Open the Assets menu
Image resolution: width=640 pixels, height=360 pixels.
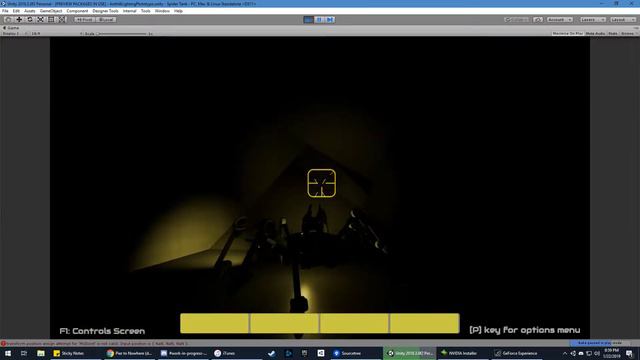point(29,11)
